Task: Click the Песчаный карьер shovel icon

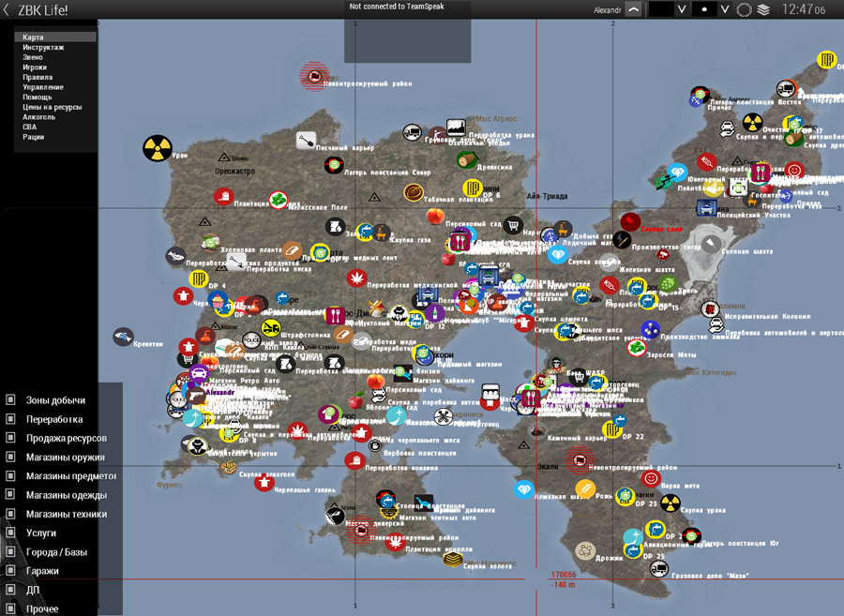Action: [x=306, y=141]
